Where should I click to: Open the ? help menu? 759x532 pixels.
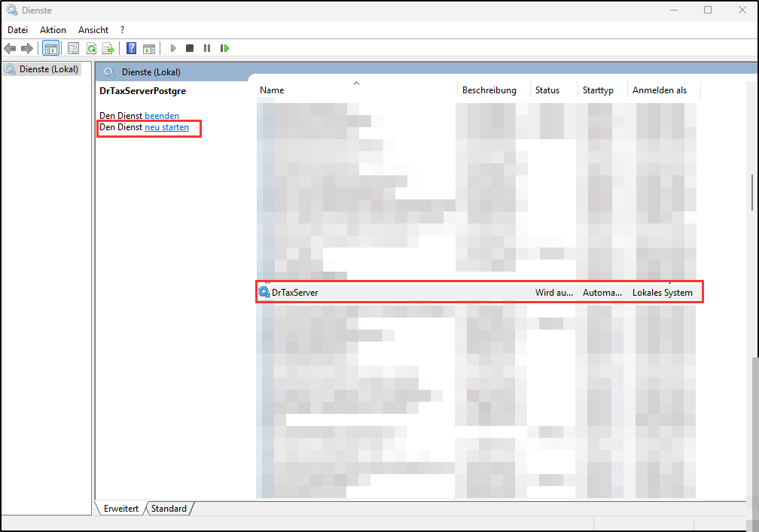click(x=123, y=30)
